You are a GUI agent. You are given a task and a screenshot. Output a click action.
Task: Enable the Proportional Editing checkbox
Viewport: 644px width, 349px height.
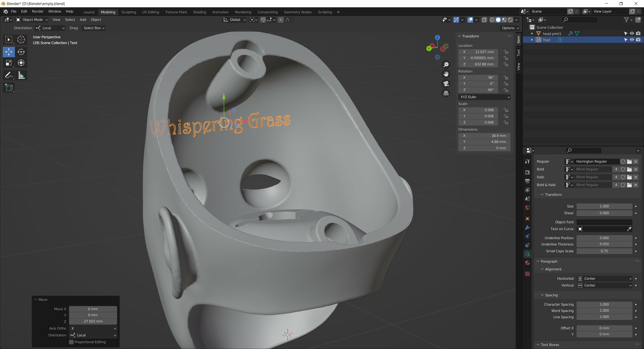point(71,342)
